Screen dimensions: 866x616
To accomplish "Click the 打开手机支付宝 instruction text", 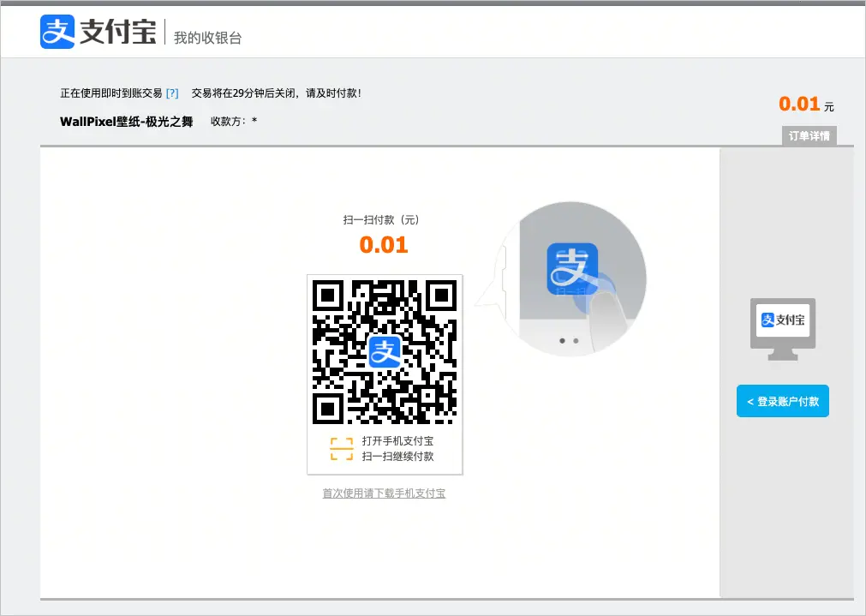I will pos(397,441).
